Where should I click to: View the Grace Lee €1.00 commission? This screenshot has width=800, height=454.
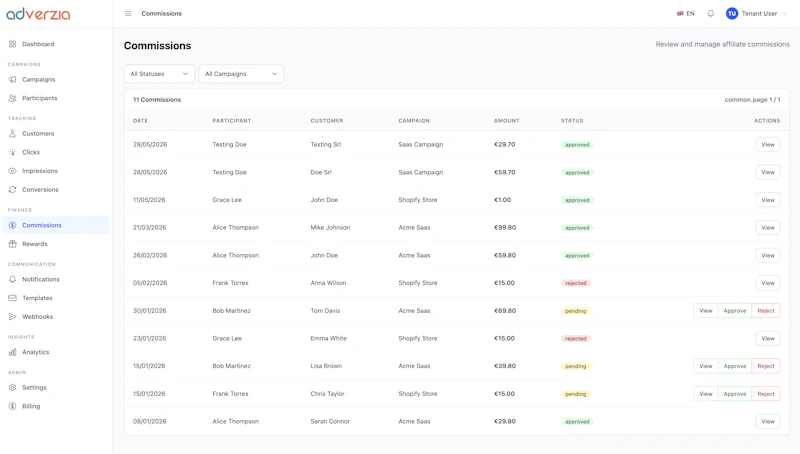[767, 200]
